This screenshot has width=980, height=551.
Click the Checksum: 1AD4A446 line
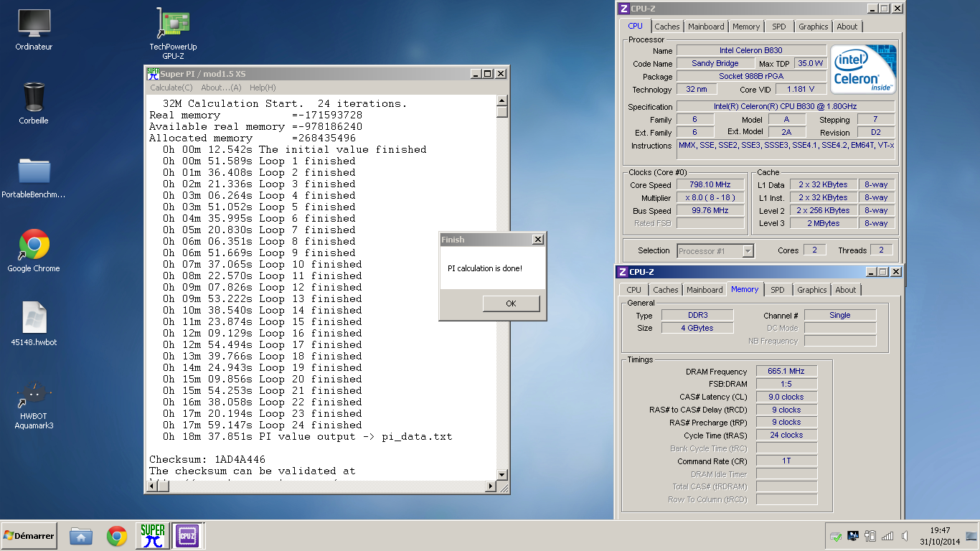click(x=207, y=459)
